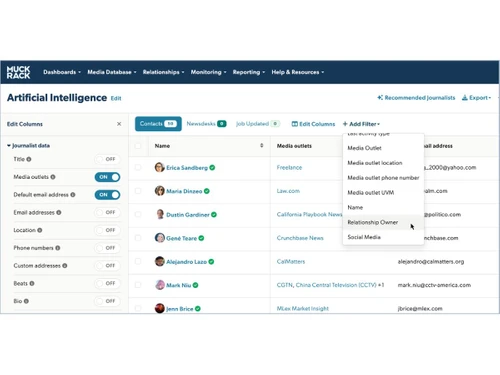500x375 pixels.
Task: Enable the Email addresses toggle
Action: coord(107,212)
